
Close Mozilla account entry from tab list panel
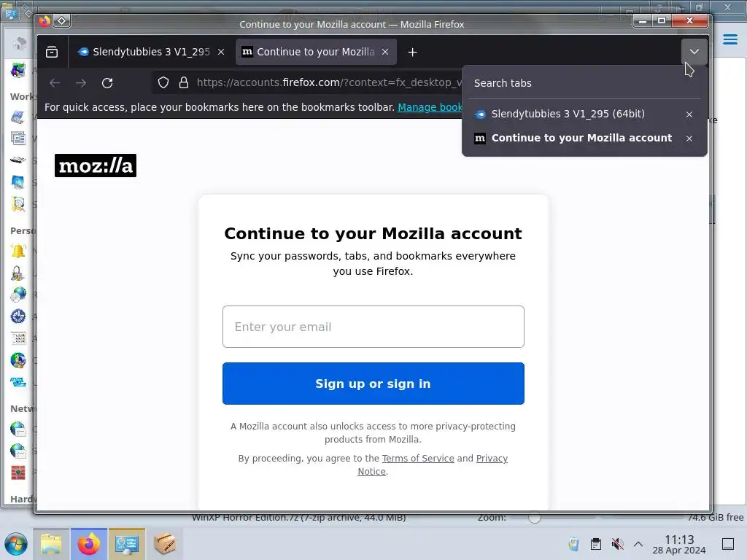click(689, 139)
